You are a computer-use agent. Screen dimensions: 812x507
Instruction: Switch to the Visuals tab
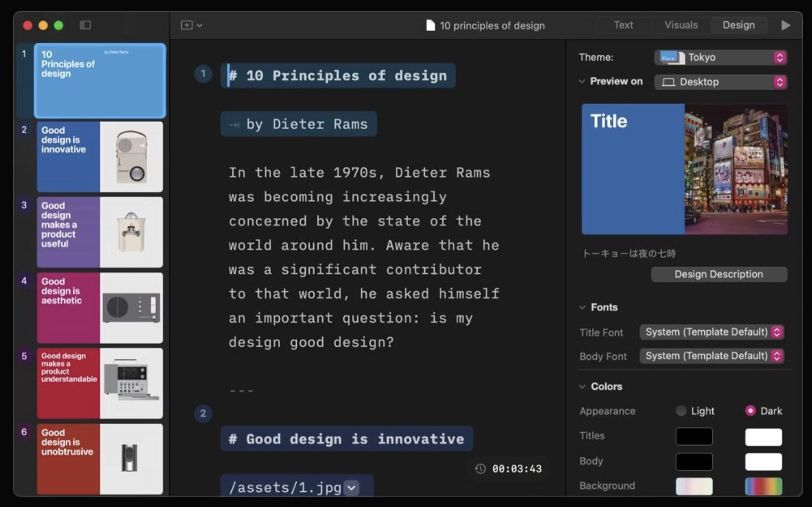(x=681, y=25)
